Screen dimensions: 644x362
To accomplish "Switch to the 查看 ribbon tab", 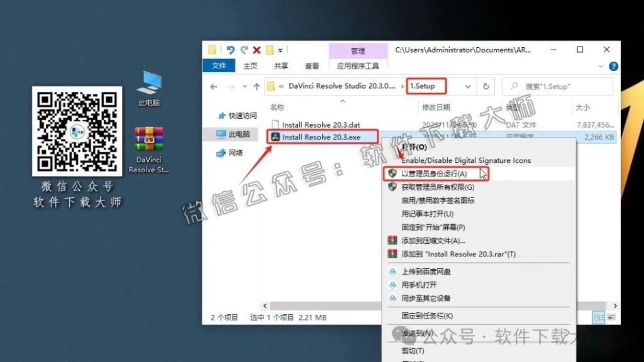I will pyautogui.click(x=311, y=66).
